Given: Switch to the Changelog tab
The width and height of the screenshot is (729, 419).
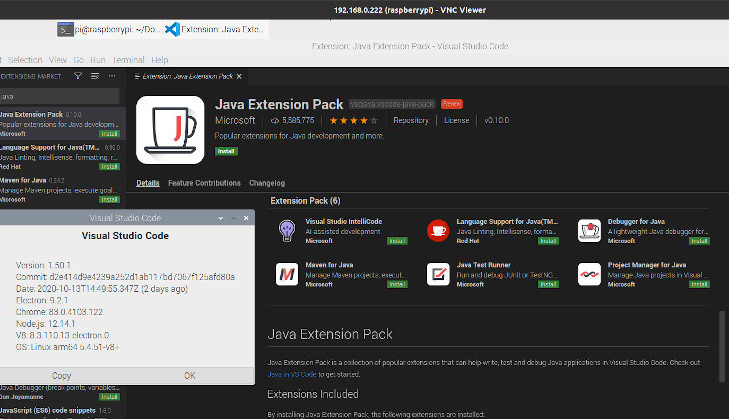Looking at the screenshot, I should pyautogui.click(x=267, y=183).
